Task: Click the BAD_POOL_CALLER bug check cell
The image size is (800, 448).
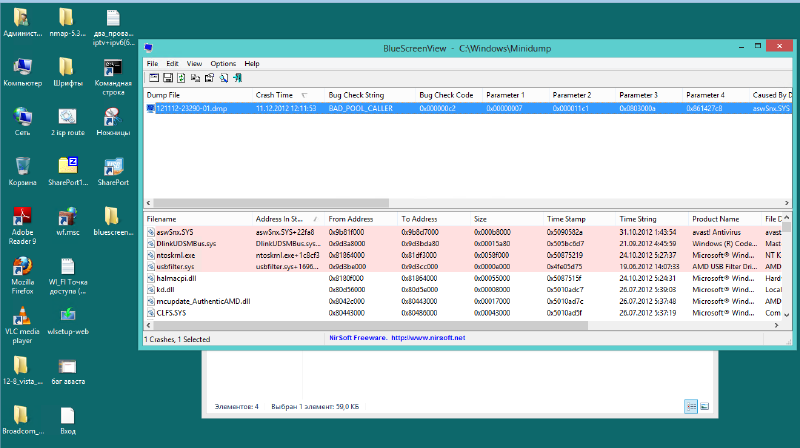Action: 361,108
